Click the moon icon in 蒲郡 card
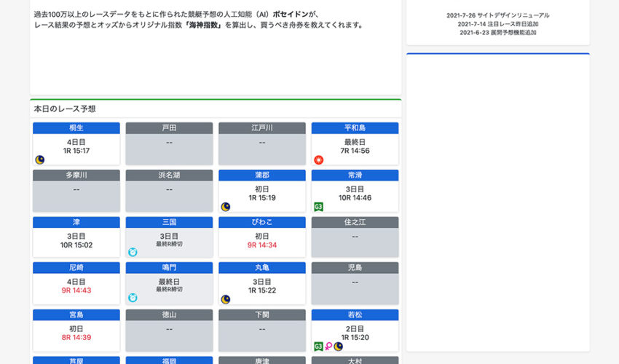This screenshot has width=619, height=364. click(x=226, y=207)
